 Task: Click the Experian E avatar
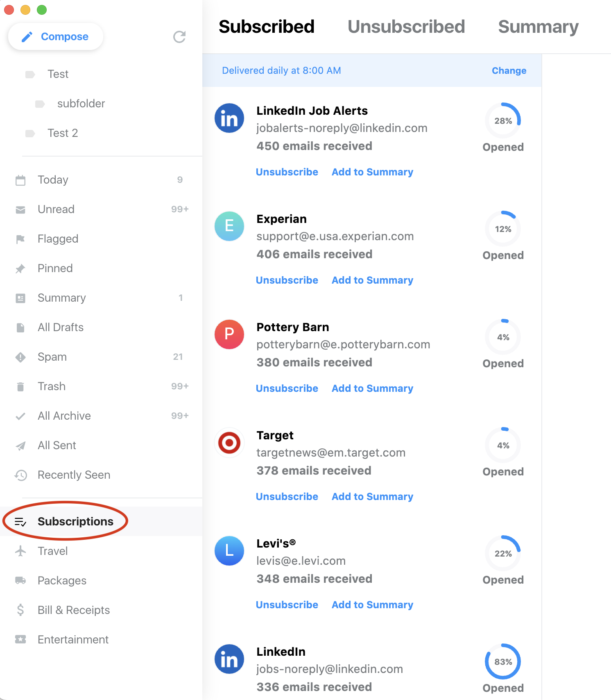(229, 226)
